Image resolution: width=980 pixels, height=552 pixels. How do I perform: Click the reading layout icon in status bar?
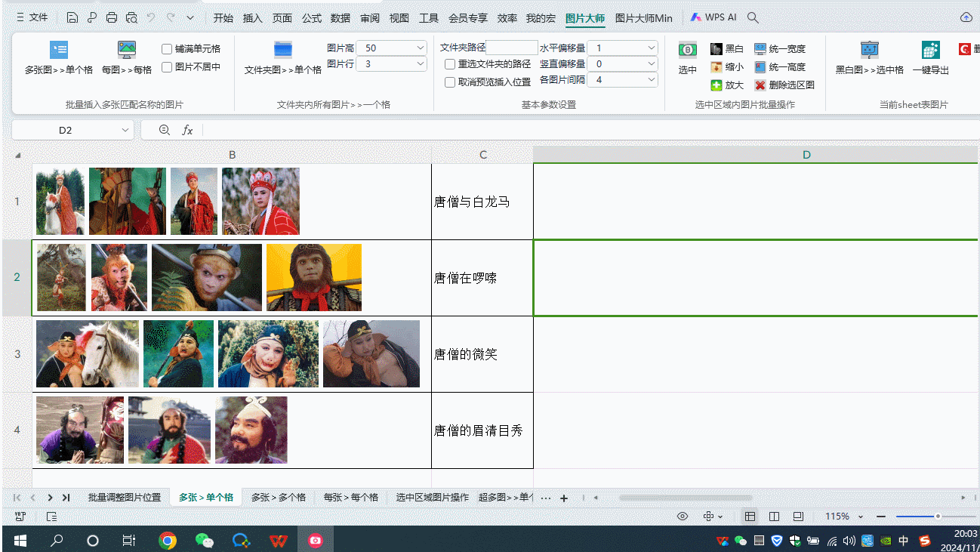coord(798,517)
